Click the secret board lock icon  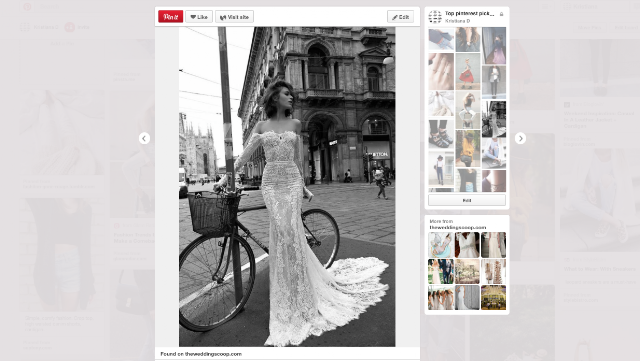click(502, 14)
